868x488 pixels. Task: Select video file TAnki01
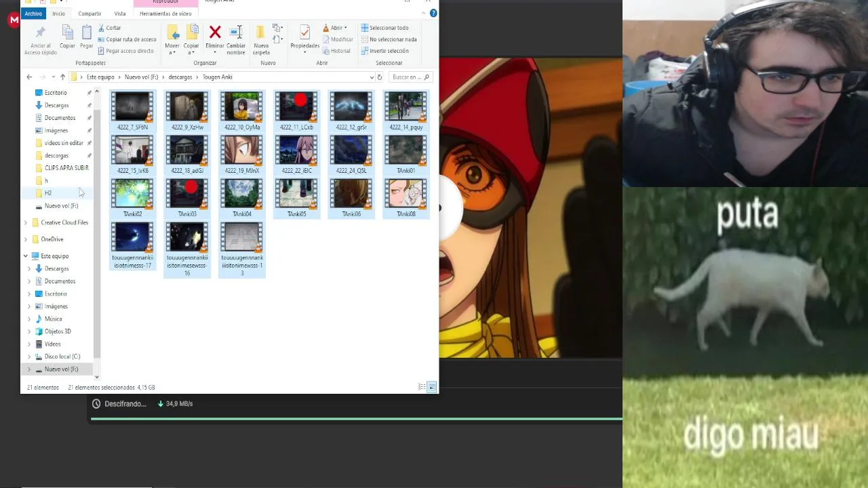406,155
